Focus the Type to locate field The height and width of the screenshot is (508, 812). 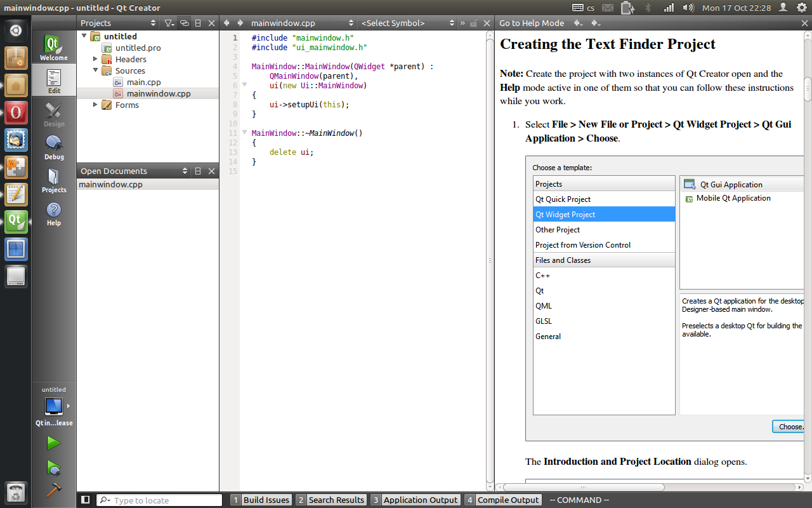[x=159, y=500]
